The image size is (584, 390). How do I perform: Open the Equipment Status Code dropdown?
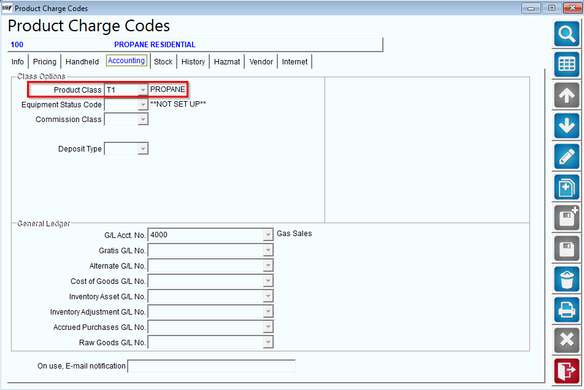click(143, 105)
